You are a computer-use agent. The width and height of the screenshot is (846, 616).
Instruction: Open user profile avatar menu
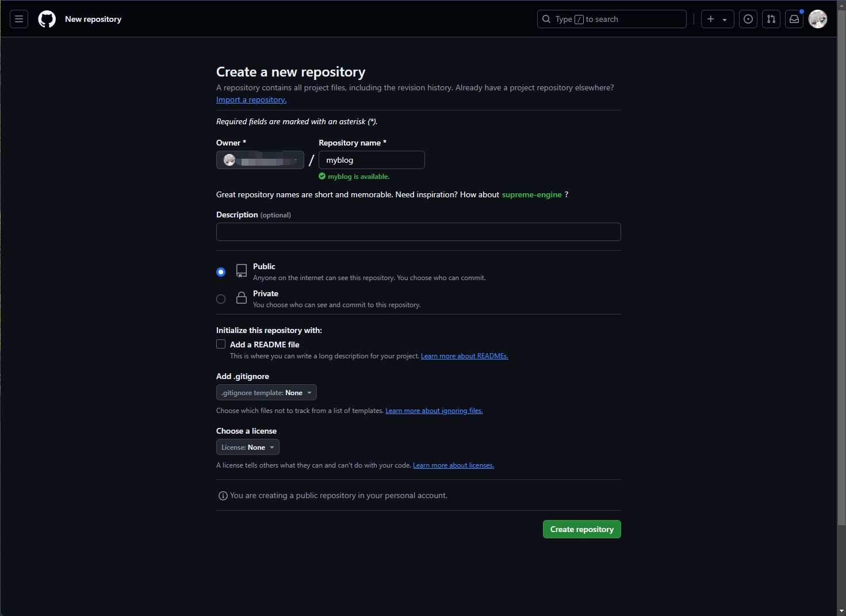pyautogui.click(x=818, y=19)
